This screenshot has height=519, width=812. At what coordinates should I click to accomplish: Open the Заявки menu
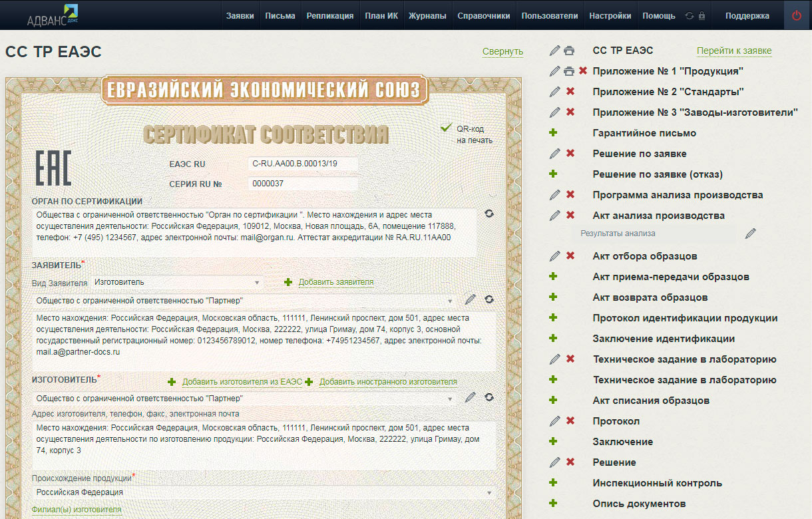[240, 16]
